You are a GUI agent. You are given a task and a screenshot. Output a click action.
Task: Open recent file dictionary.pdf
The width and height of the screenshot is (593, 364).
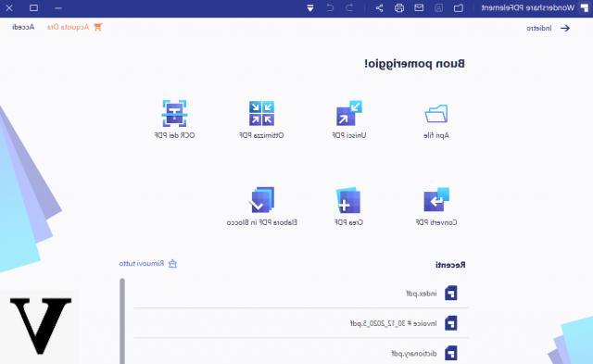pos(300,353)
